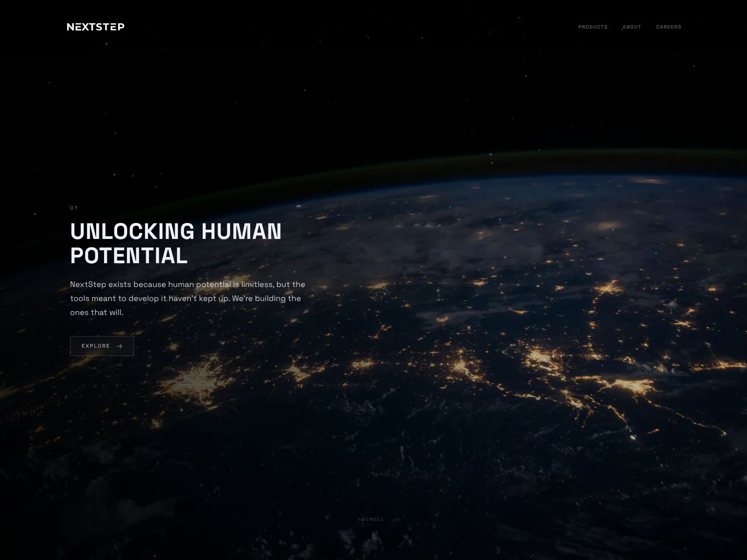Viewport: 747px width, 560px height.
Task: Click the SCROLL indicator near the bottom
Action: click(x=373, y=519)
